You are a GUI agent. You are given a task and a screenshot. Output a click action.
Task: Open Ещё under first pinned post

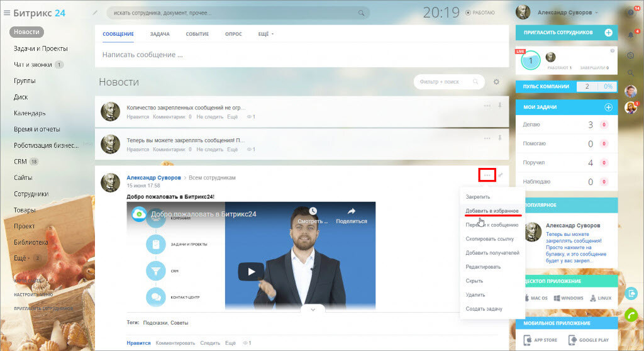(233, 117)
